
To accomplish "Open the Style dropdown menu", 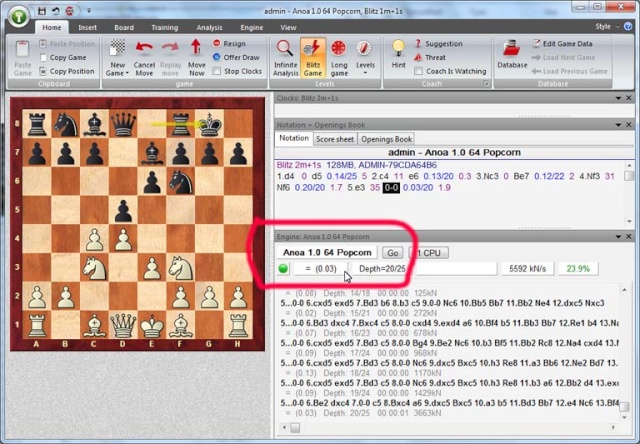I will (x=607, y=27).
